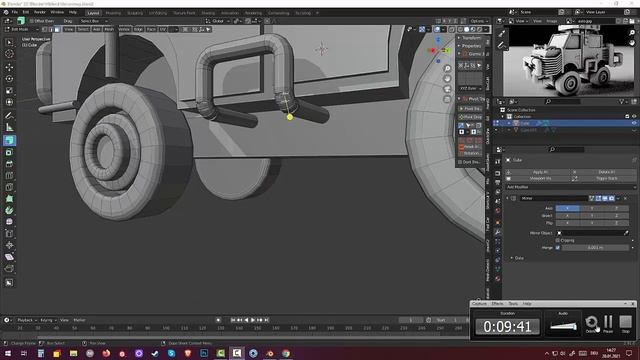640x360 pixels.
Task: Click the Merge distance value slider
Action: [x=596, y=247]
